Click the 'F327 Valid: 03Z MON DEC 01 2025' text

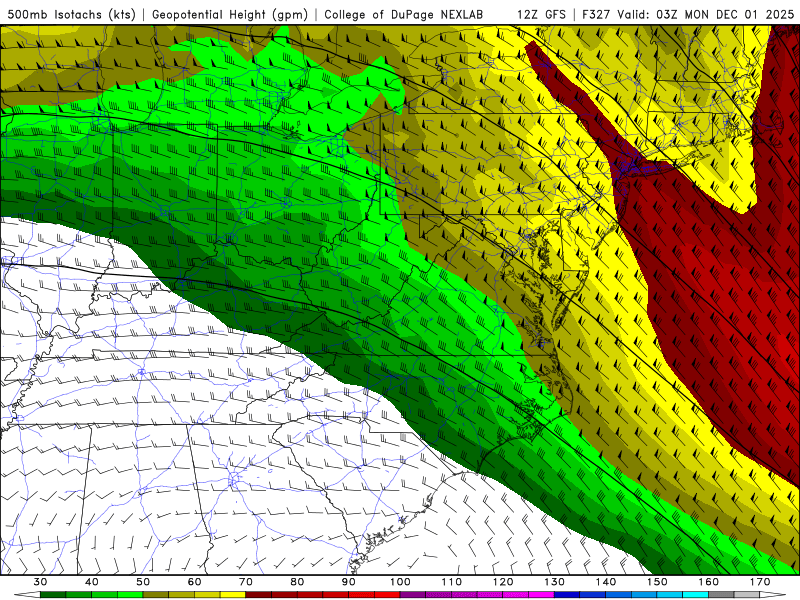pos(688,14)
